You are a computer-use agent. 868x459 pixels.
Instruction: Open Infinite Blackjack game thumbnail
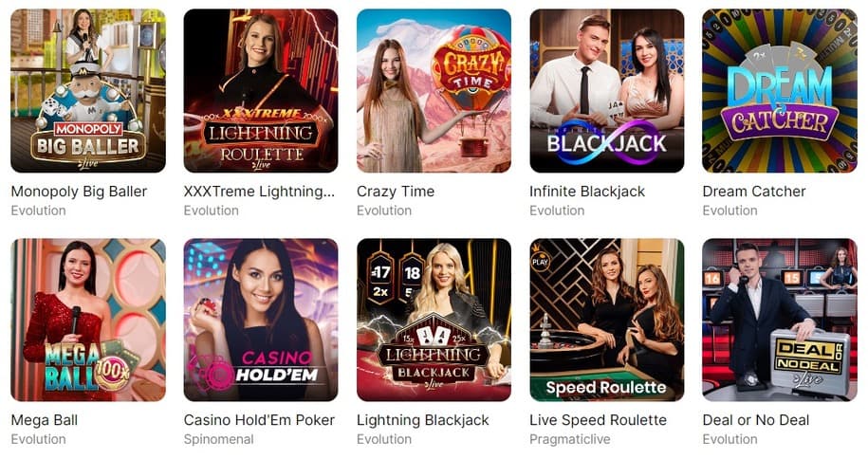pyautogui.click(x=607, y=90)
